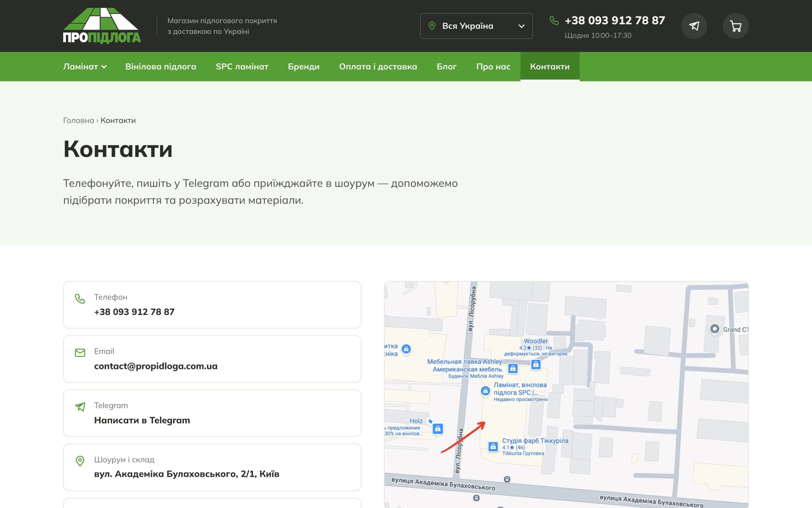
Task: Click the Ashley furniture shop marker on map
Action: point(513,368)
